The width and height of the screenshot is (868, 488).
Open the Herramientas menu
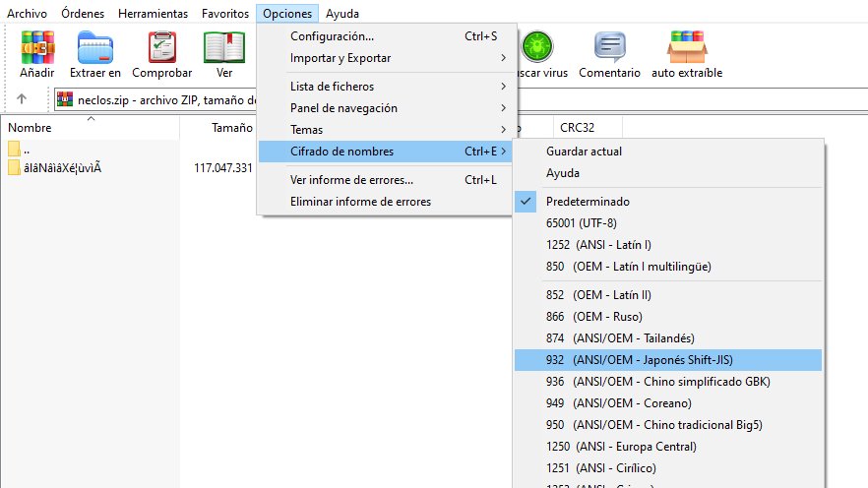153,13
